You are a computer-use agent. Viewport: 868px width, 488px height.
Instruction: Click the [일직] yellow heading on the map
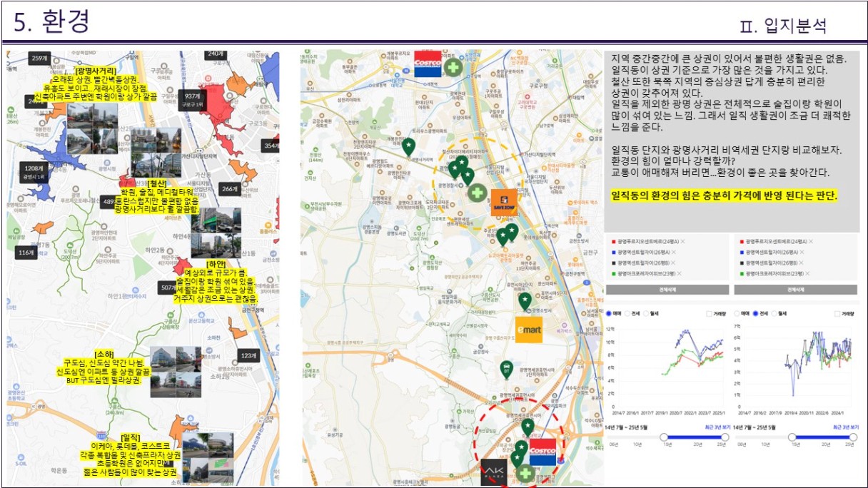coord(131,437)
